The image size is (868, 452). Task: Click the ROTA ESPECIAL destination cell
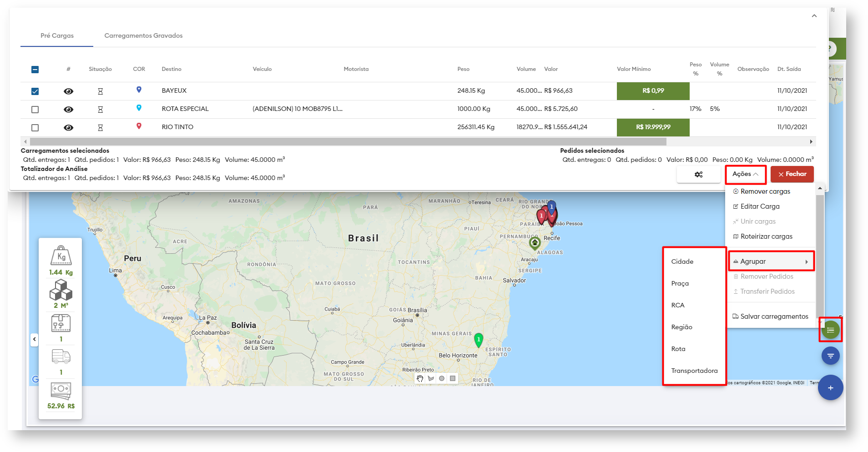click(x=185, y=109)
